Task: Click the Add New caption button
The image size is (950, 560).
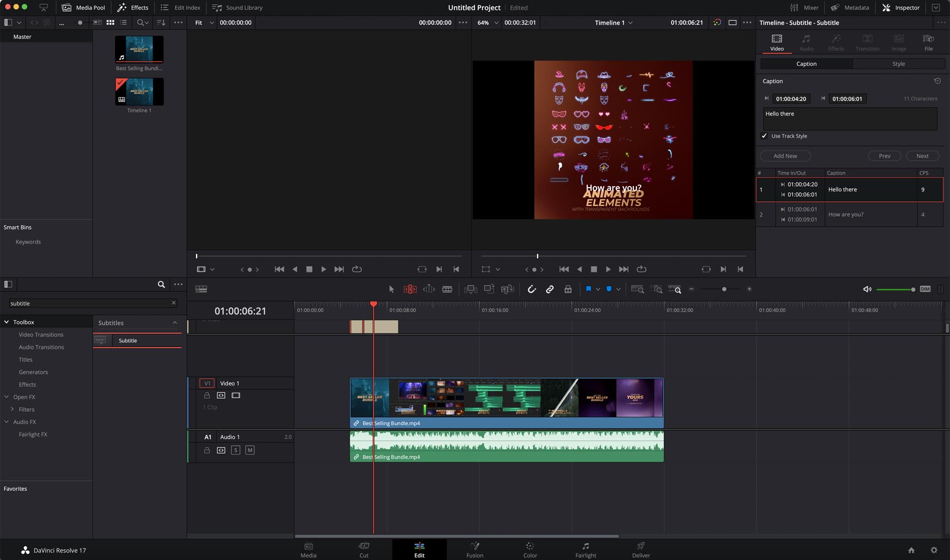Action: (x=785, y=156)
